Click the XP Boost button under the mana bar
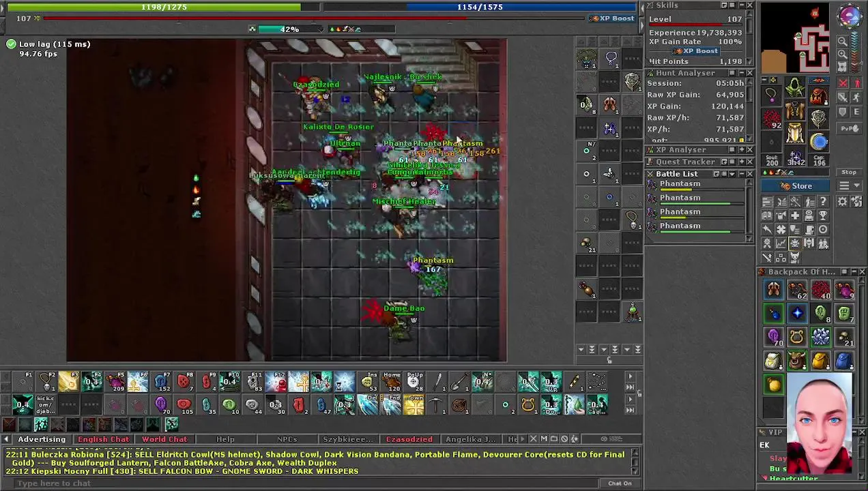 (x=613, y=18)
